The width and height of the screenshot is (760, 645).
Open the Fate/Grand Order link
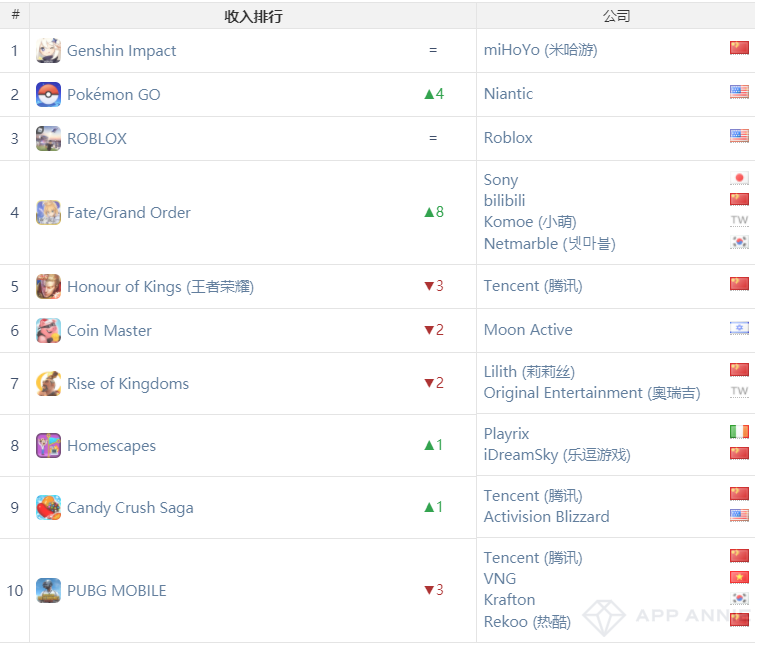(128, 213)
